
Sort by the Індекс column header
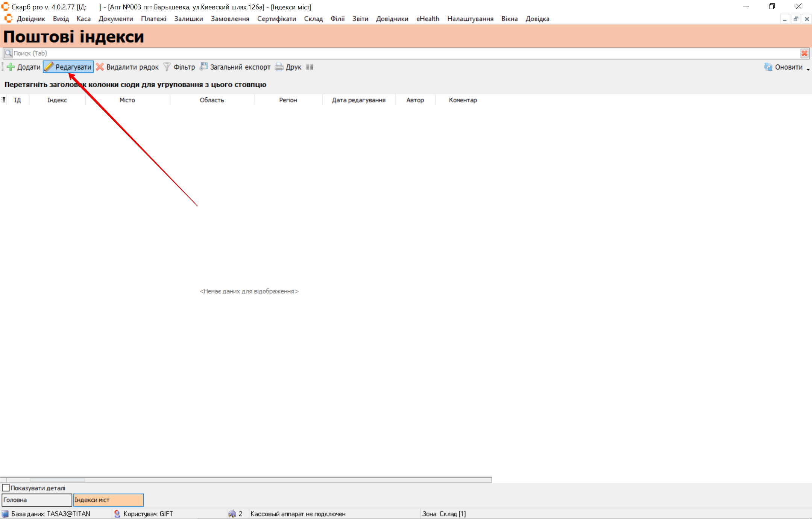pos(57,100)
